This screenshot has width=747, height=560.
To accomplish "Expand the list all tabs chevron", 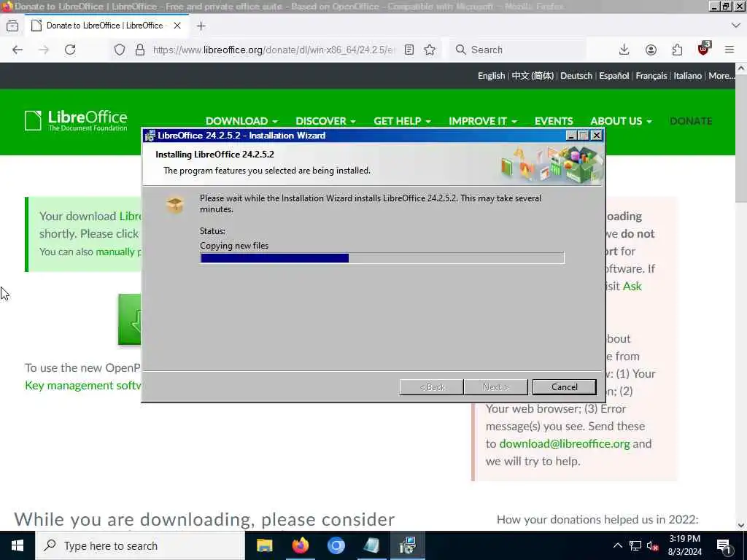I will [735, 26].
